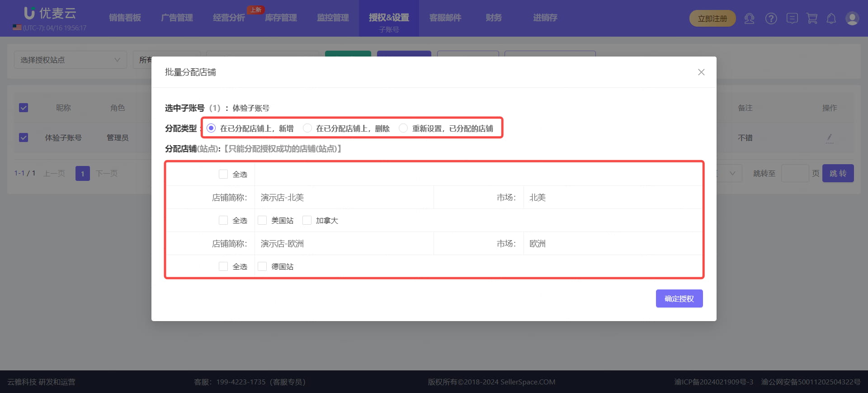The height and width of the screenshot is (393, 868).
Task: Check the 德国站 checkbox
Action: tap(262, 267)
